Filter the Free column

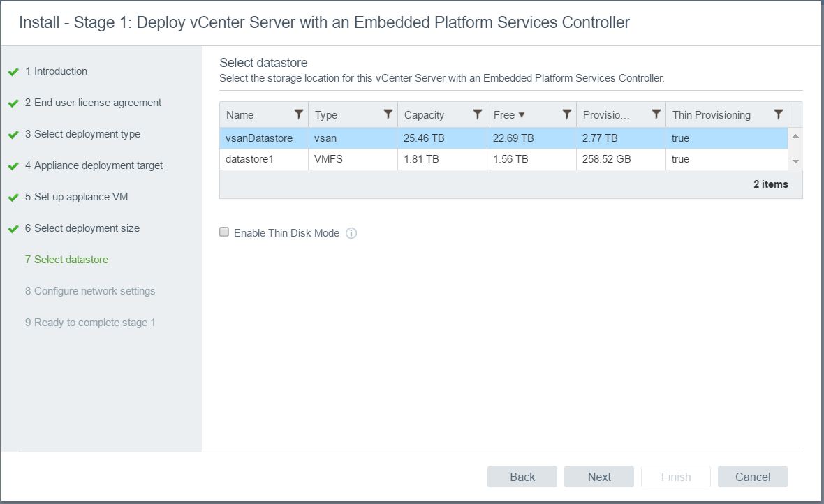566,114
